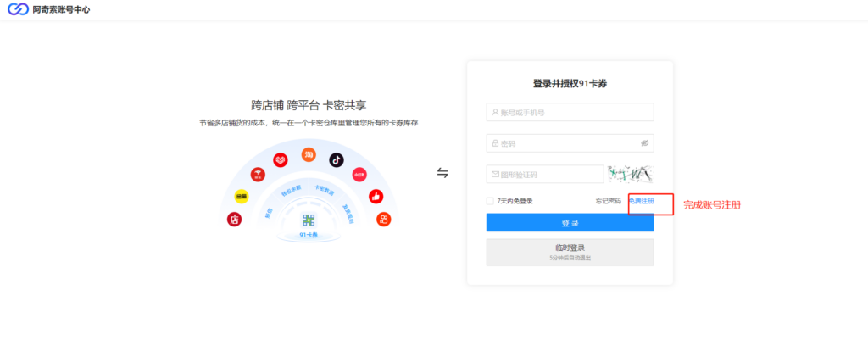The height and width of the screenshot is (340, 868).
Task: Focus the 图形验证码 input field
Action: coord(545,175)
